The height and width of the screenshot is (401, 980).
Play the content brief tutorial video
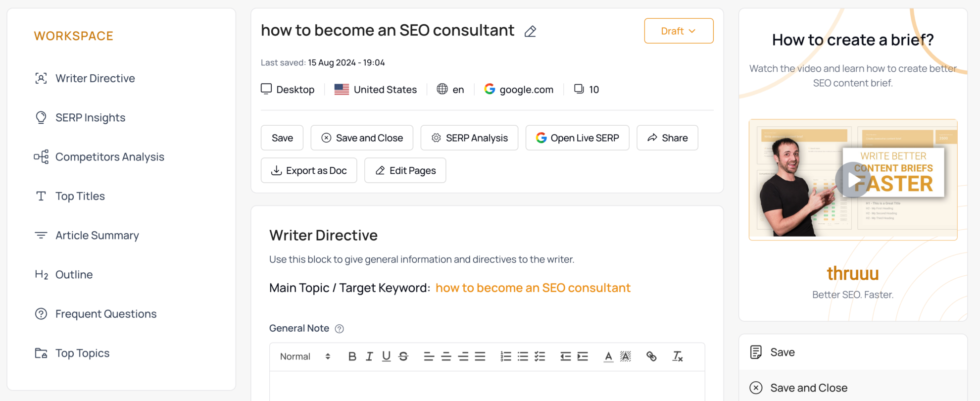852,179
